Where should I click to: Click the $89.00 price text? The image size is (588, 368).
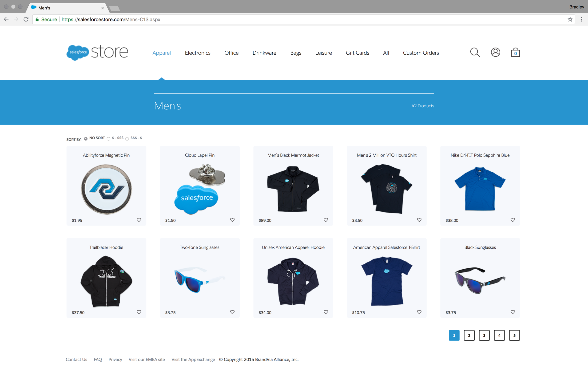coord(265,220)
